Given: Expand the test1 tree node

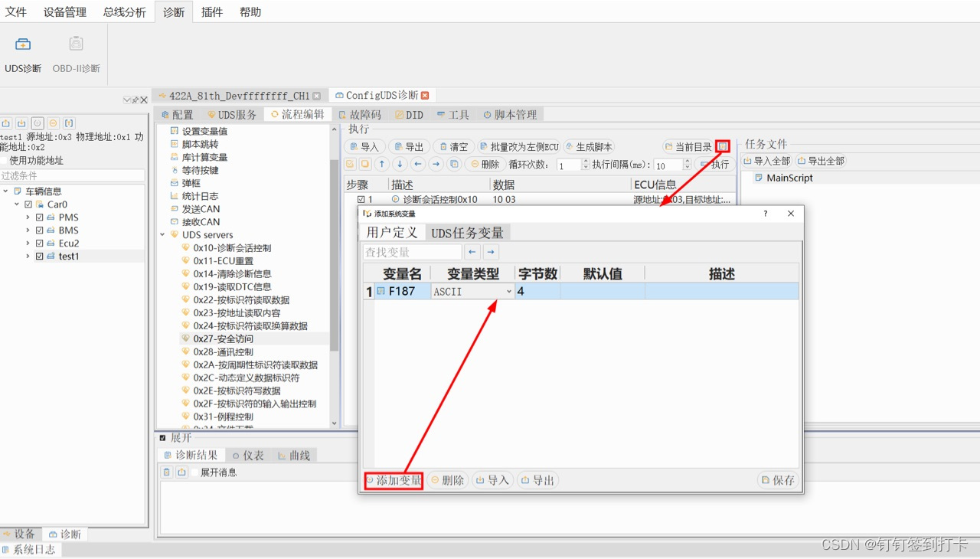Looking at the screenshot, I should click(x=28, y=257).
